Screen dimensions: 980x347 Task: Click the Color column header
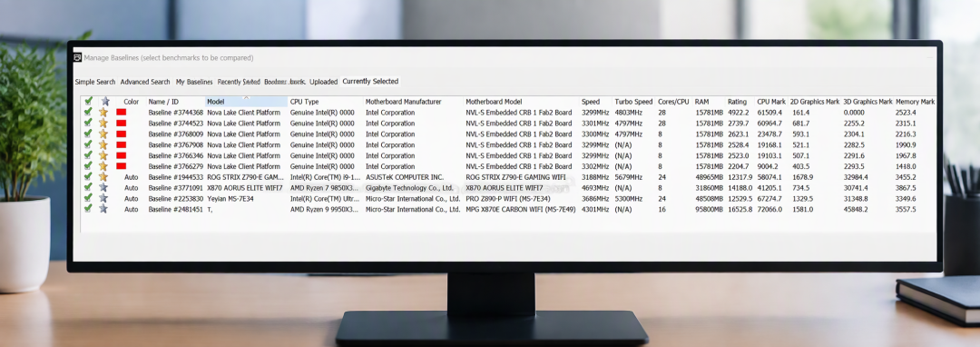tap(132, 102)
